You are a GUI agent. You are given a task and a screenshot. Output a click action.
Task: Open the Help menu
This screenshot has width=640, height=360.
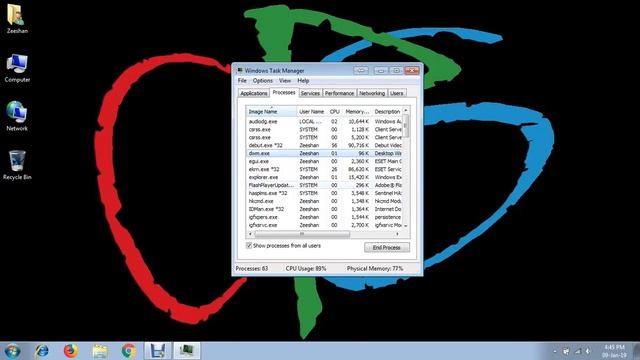(303, 81)
